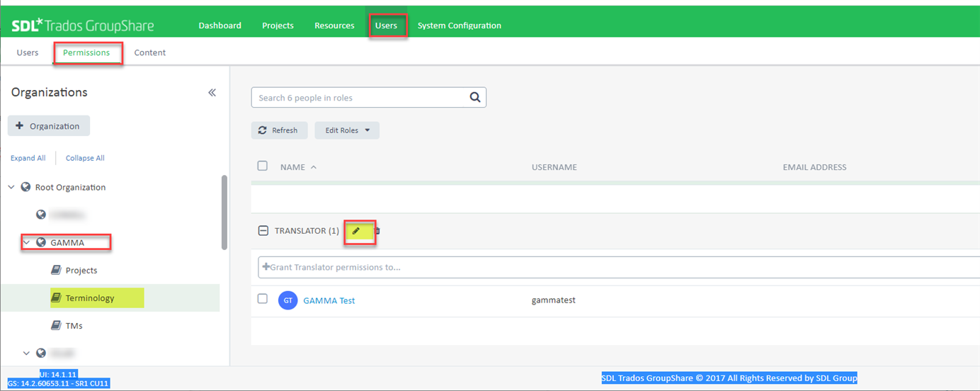Screen dimensions: 980x391
Task: Click the TRANSLATOR (1) group label
Action: [x=307, y=231]
